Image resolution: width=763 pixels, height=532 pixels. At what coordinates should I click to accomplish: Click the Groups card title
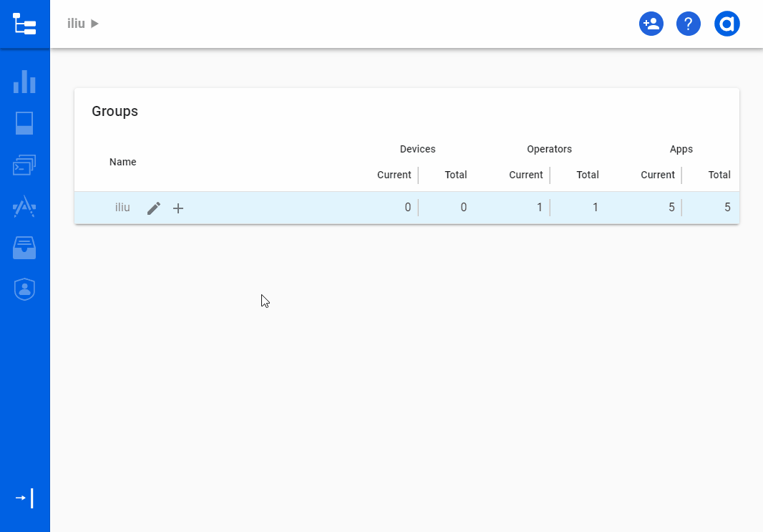tap(115, 112)
